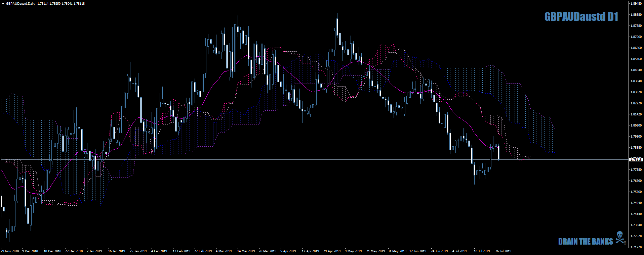Click the 1.81420 price axis label
This screenshot has height=255, width=644.
tap(636, 114)
